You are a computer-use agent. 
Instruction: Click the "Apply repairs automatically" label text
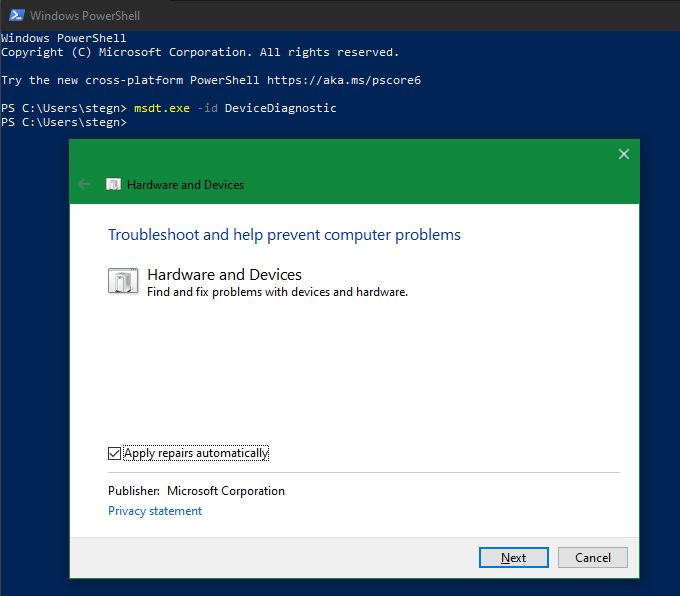click(x=196, y=453)
